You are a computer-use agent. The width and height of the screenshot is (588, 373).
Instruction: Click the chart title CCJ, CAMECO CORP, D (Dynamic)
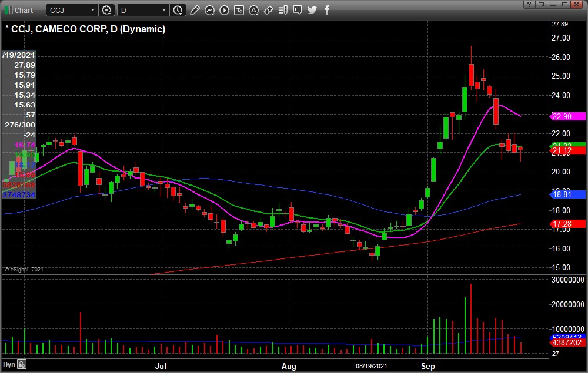[x=88, y=29]
